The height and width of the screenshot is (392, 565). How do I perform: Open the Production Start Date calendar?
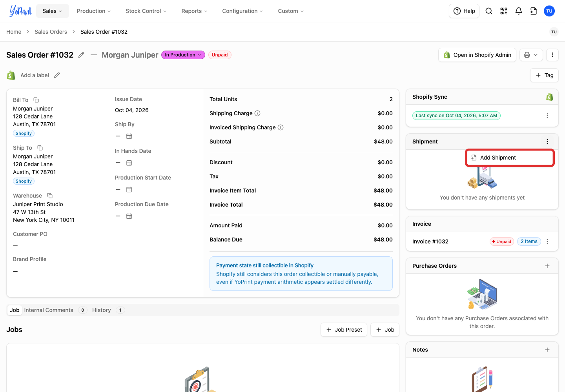pyautogui.click(x=129, y=189)
